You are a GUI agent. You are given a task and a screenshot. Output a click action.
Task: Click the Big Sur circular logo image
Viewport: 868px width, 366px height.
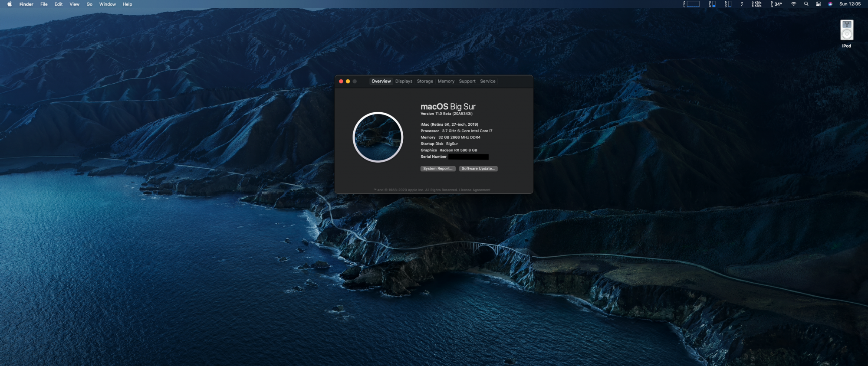[378, 137]
